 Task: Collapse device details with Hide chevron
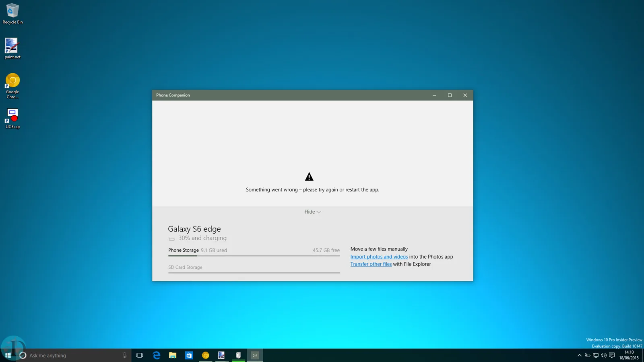point(312,212)
